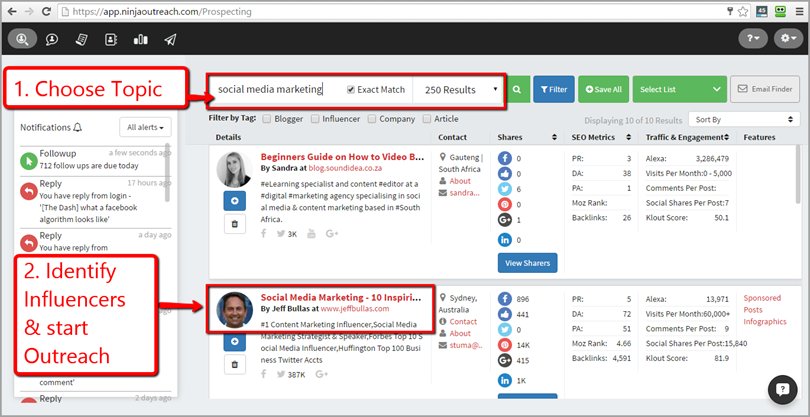
Task: Open the help question-mark menu
Action: coord(753,39)
